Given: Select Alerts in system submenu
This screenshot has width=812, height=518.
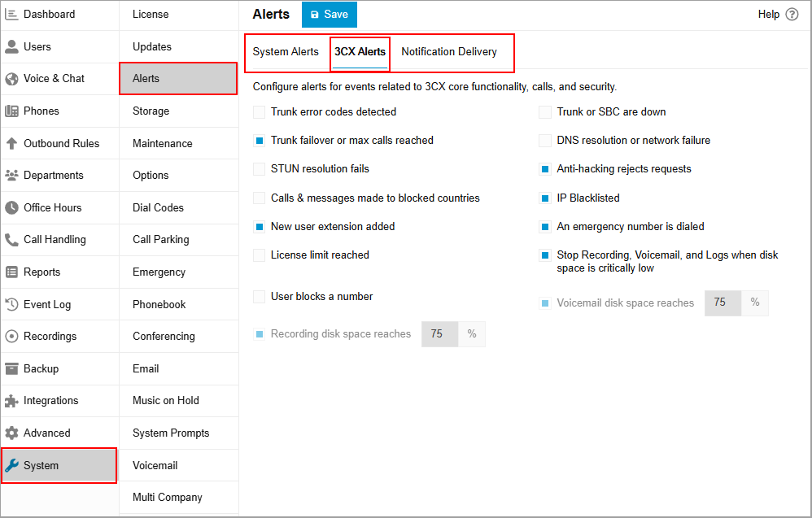Looking at the screenshot, I should point(179,79).
